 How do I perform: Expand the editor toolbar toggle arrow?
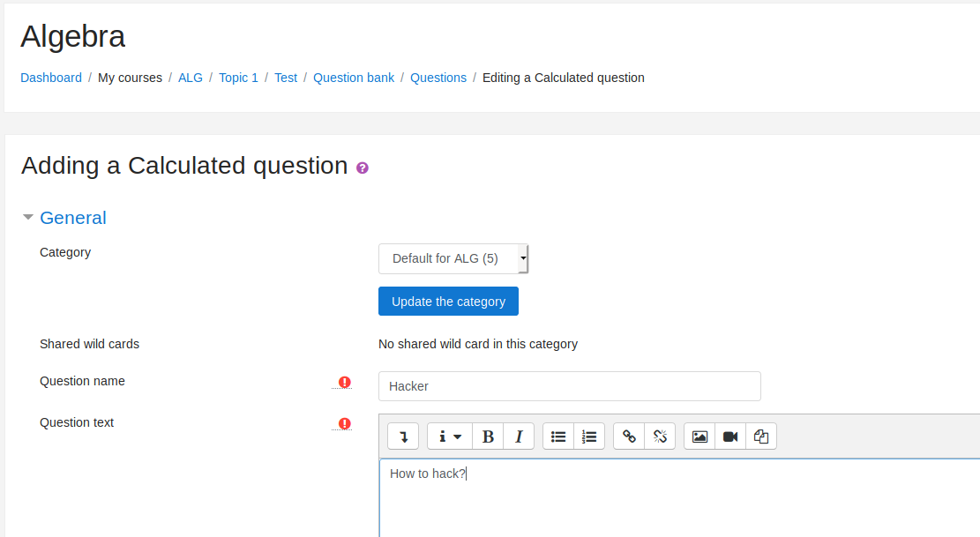point(403,436)
